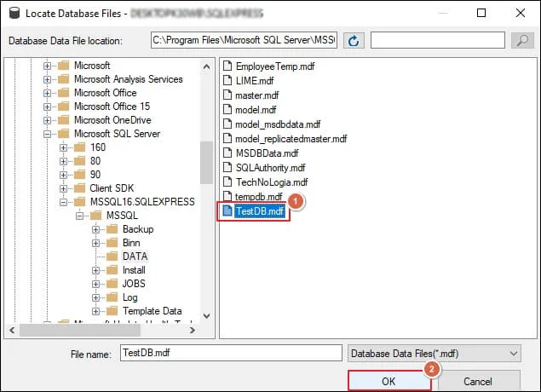Screen dimensions: 541x392
Task: Click the tree scroll down arrow
Action: tap(206, 315)
